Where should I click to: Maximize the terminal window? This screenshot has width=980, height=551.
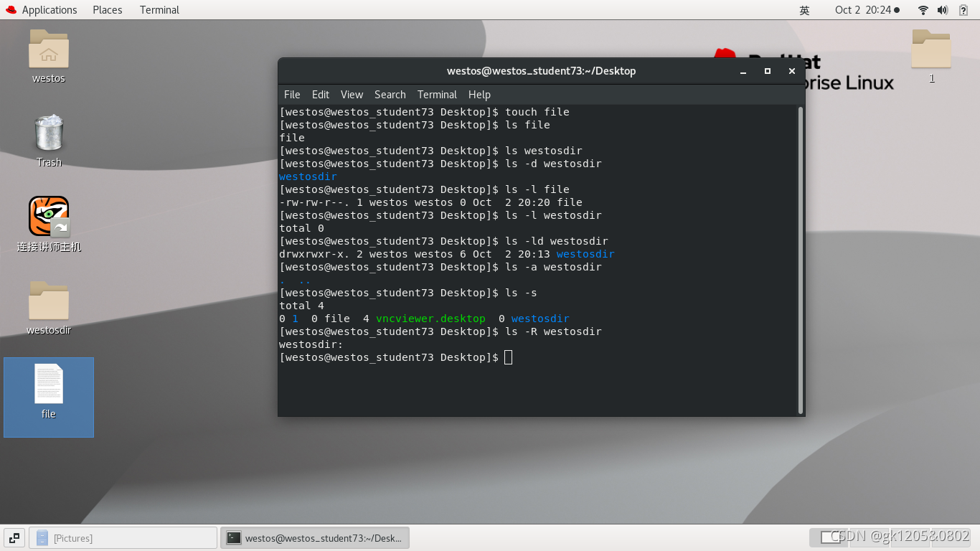[x=768, y=71]
